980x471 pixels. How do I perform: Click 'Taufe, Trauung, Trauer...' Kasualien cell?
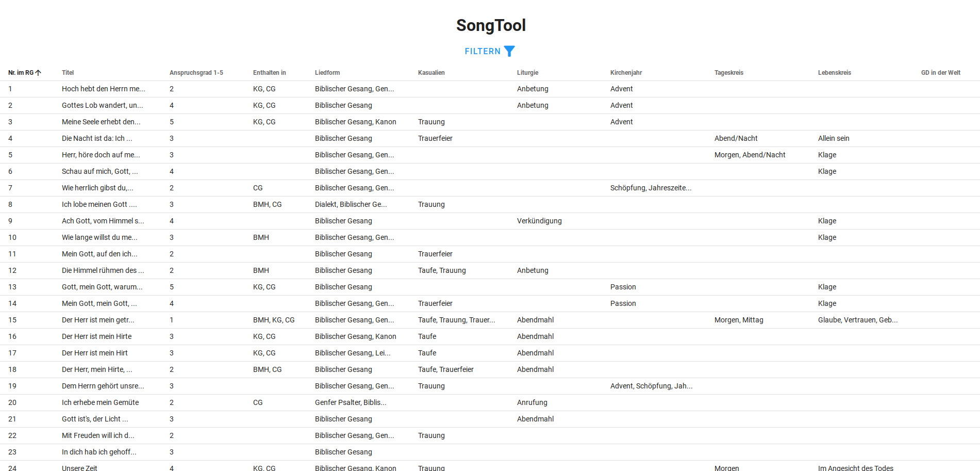click(x=457, y=320)
